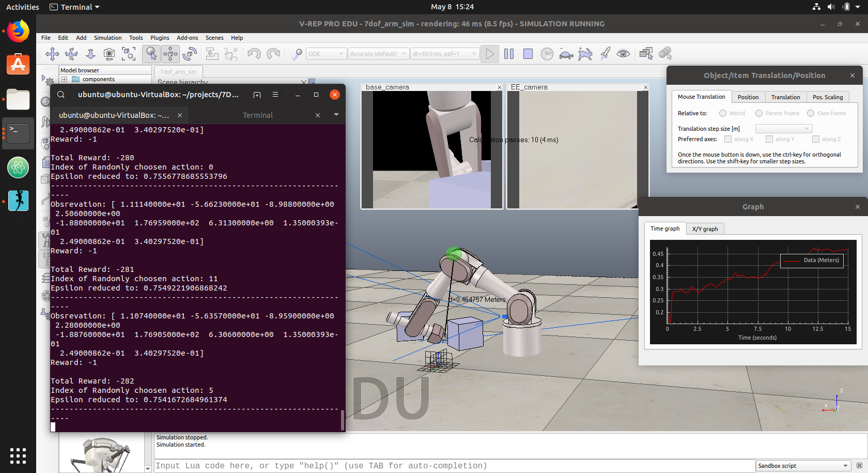Image resolution: width=868 pixels, height=473 pixels.
Task: Stop the simulation with the square button
Action: pyautogui.click(x=528, y=54)
